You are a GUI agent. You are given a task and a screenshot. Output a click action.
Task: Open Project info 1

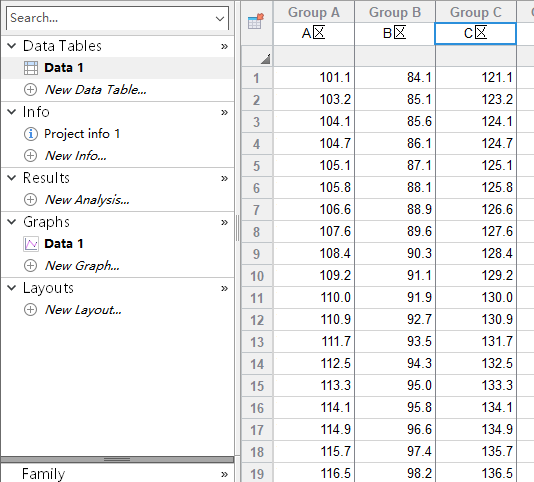[x=82, y=134]
